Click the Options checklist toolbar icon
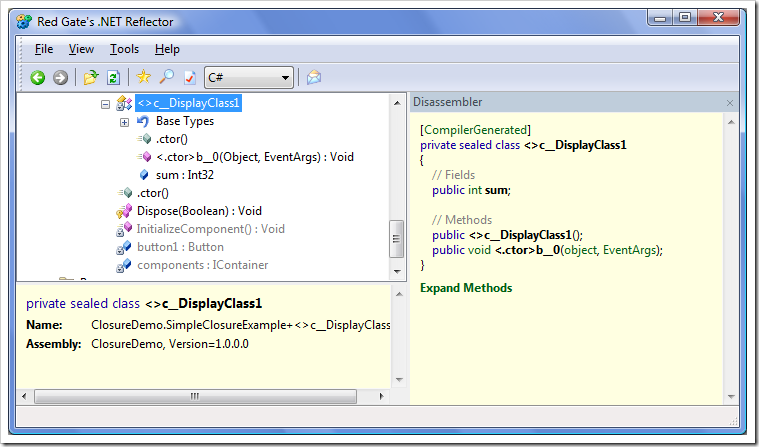Viewport: 759px width, 447px height. tap(190, 77)
